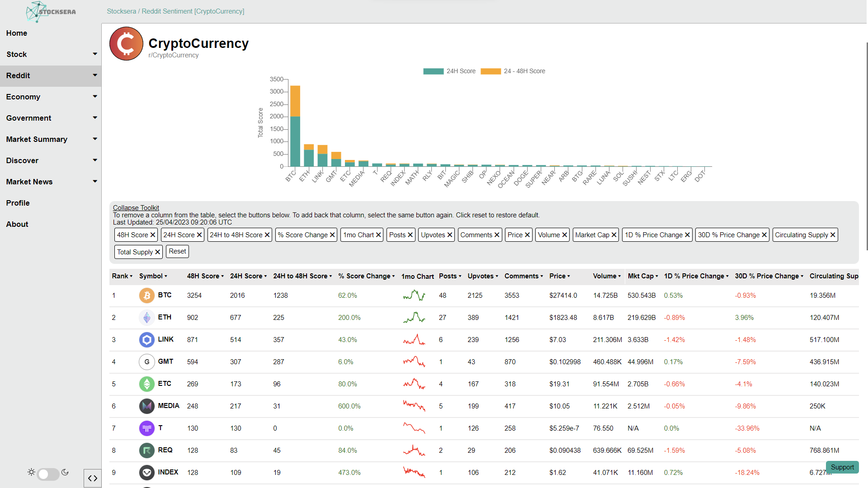The image size is (868, 488).
Task: Open the Profile sidebar item
Action: pyautogui.click(x=18, y=203)
